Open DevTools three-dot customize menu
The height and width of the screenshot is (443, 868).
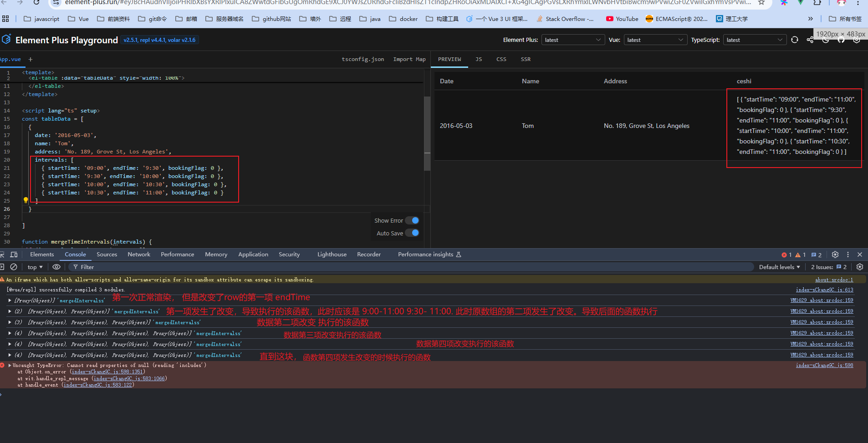click(x=848, y=255)
